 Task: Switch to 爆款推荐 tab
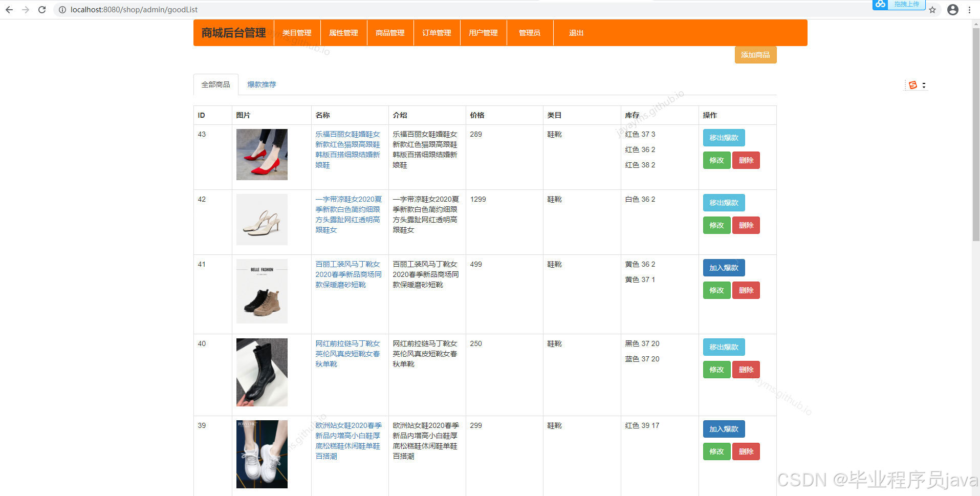262,84
